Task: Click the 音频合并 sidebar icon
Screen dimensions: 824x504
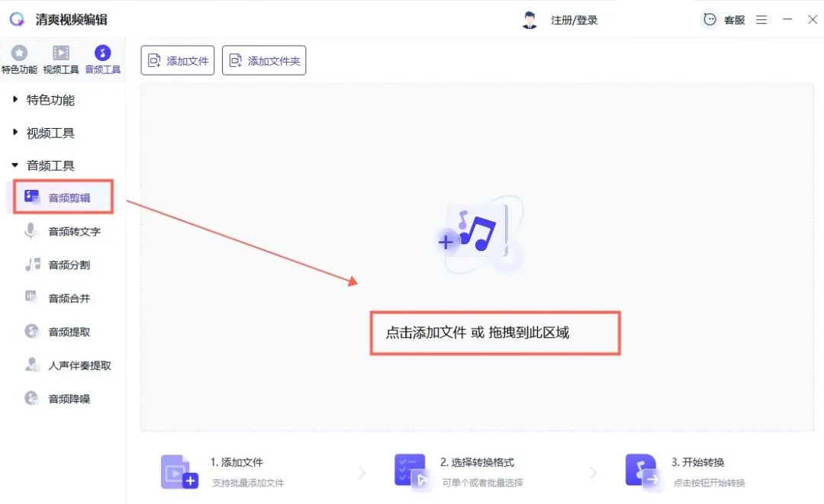Action: pos(31,297)
